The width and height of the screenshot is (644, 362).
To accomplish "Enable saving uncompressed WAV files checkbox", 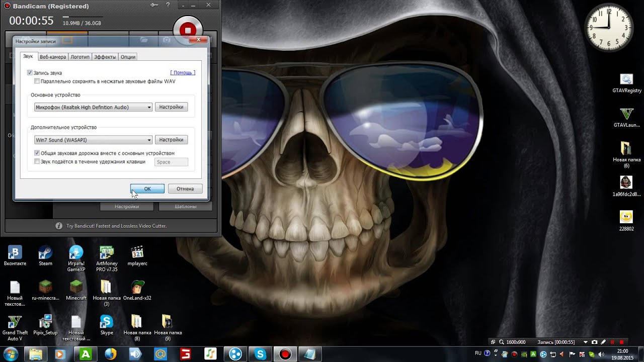I will pos(37,81).
